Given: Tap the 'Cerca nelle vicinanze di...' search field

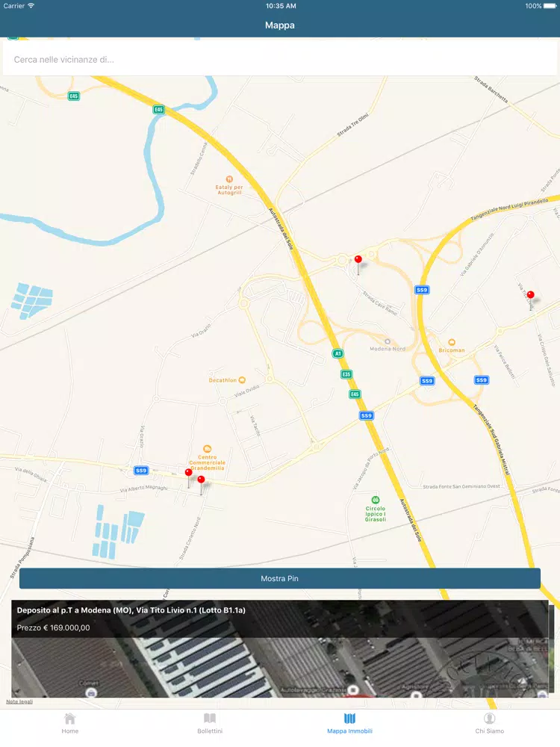Looking at the screenshot, I should coord(280,59).
